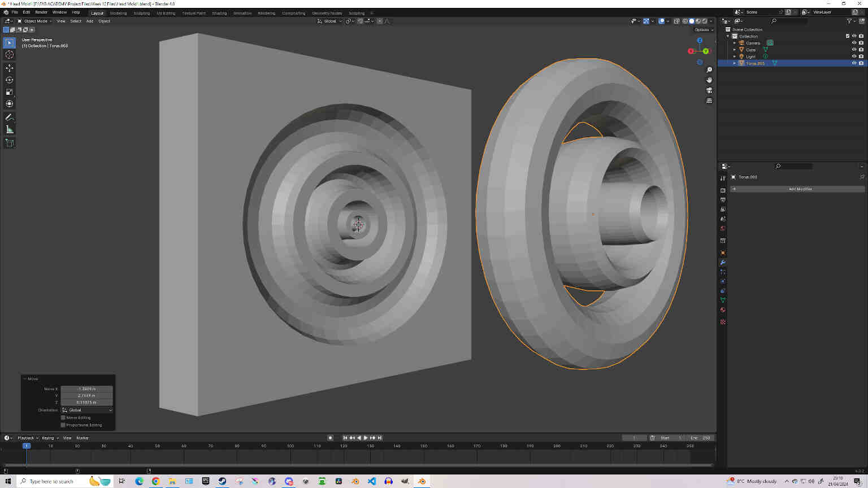Open the Modifier properties wrench tab
Screen dimensions: 868x488
(x=723, y=263)
